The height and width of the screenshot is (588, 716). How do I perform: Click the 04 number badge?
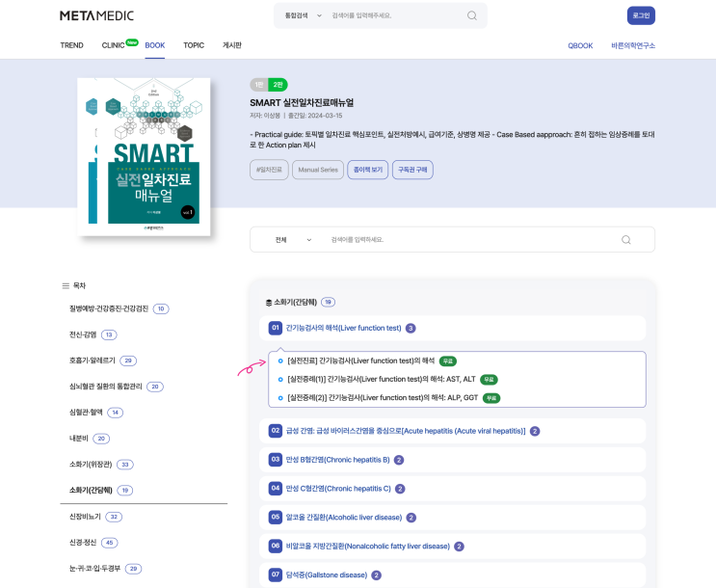coord(276,488)
